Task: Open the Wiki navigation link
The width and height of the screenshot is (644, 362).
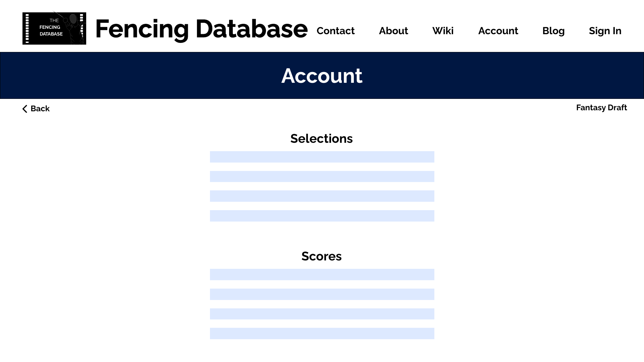Action: (443, 31)
